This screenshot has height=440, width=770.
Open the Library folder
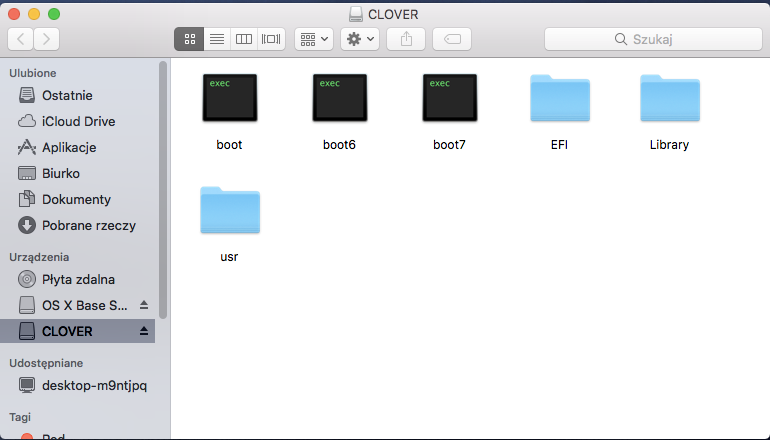pos(669,99)
